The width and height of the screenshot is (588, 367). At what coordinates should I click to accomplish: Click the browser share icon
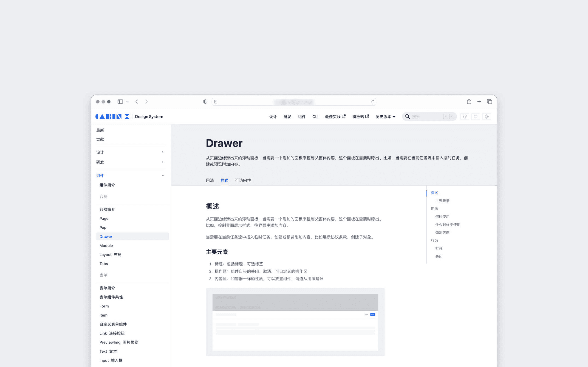[x=469, y=101]
